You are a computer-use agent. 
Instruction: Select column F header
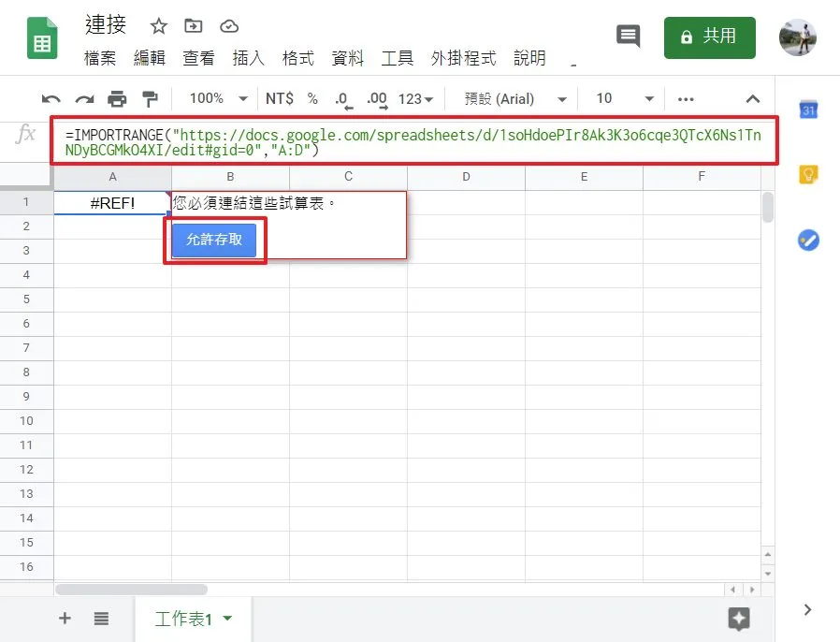[702, 177]
